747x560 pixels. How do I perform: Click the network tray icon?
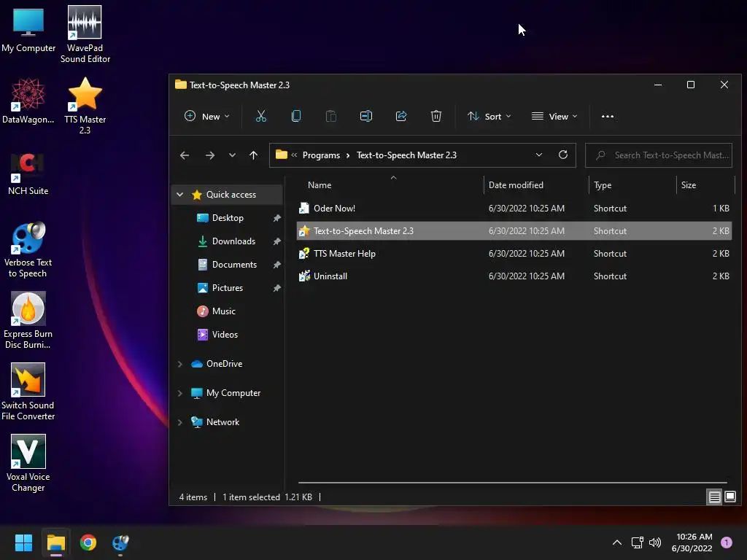pyautogui.click(x=637, y=542)
